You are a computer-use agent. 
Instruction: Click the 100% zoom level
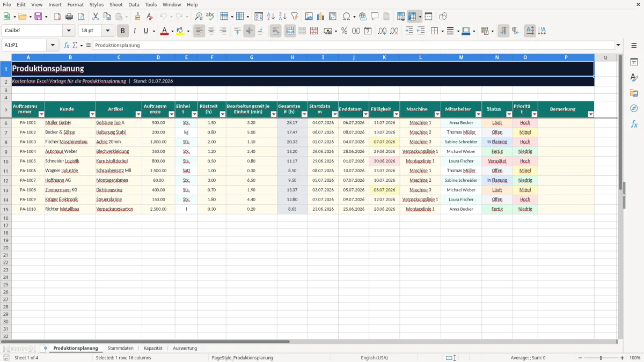635,358
